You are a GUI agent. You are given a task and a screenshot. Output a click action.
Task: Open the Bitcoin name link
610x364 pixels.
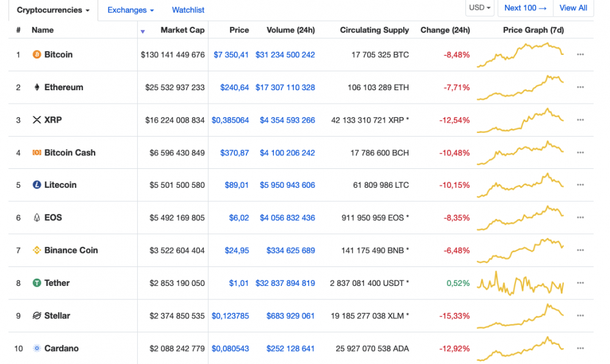pyautogui.click(x=59, y=54)
